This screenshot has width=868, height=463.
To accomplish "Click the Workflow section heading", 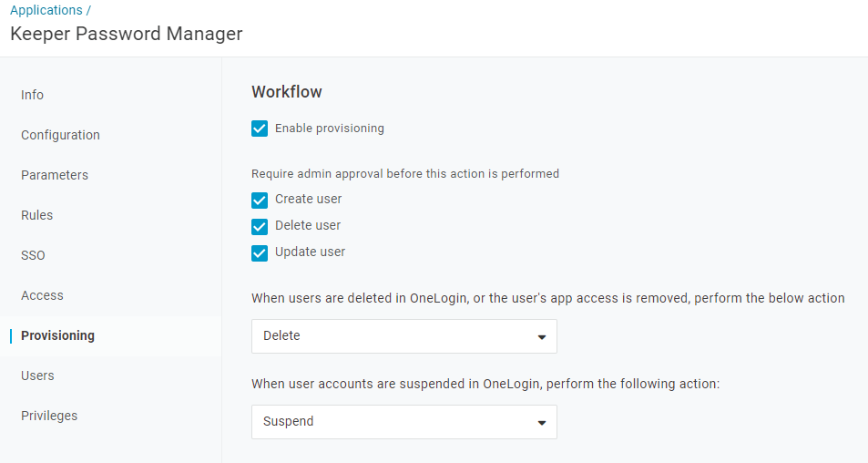I will tap(287, 92).
